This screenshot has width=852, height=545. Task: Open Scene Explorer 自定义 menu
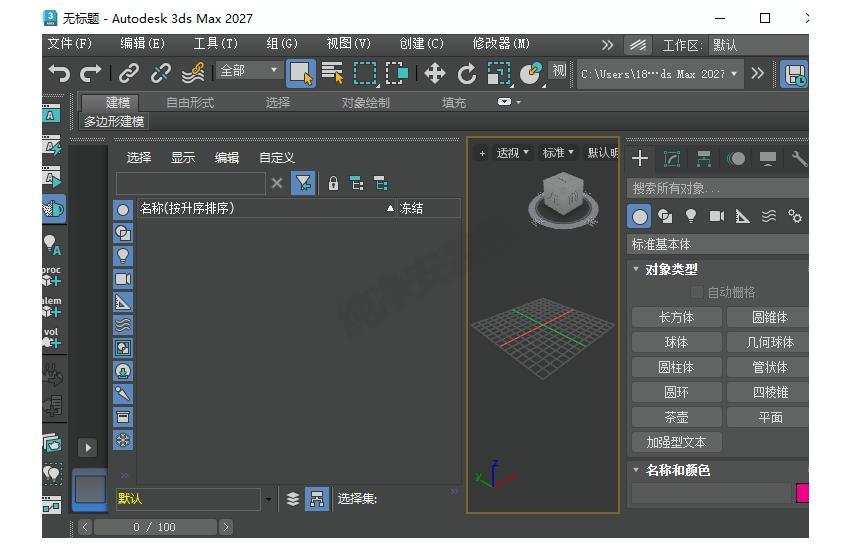277,158
